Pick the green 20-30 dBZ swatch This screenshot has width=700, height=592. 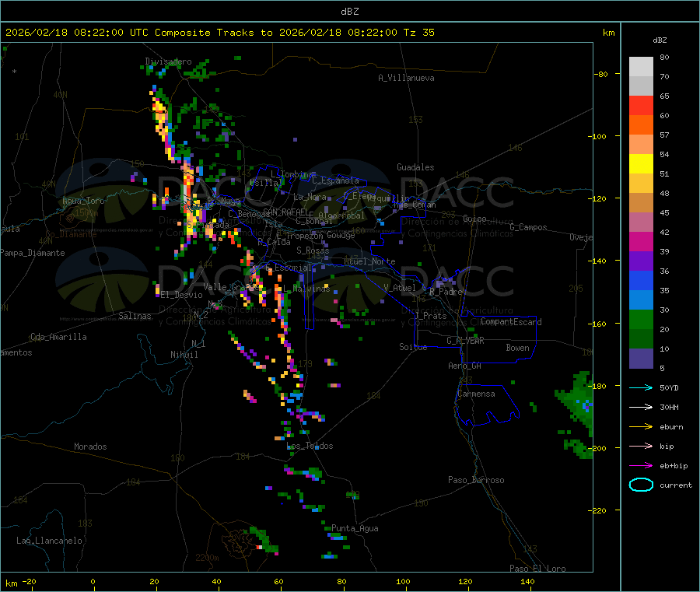click(x=641, y=320)
